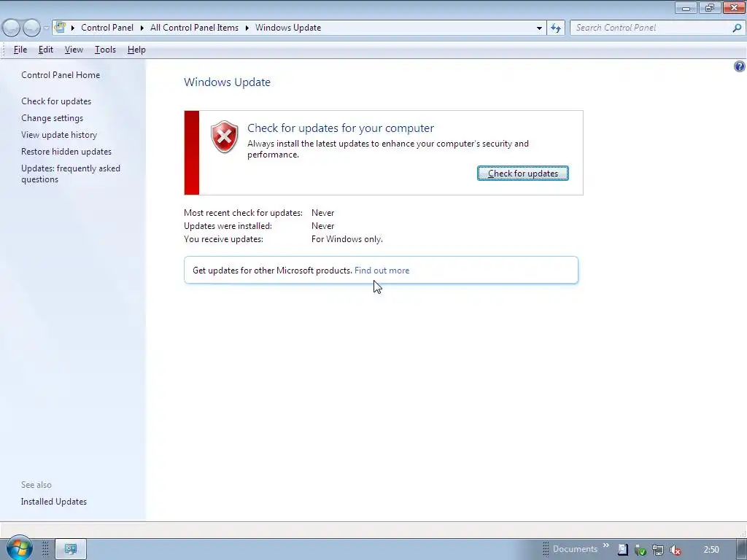Click the 'Check for updates for your computer' heading

click(x=341, y=128)
